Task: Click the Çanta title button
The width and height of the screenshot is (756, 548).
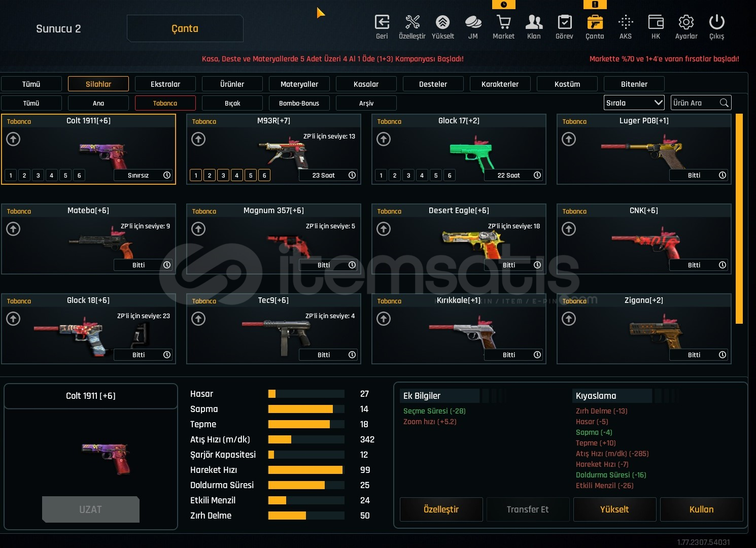Action: tap(185, 28)
